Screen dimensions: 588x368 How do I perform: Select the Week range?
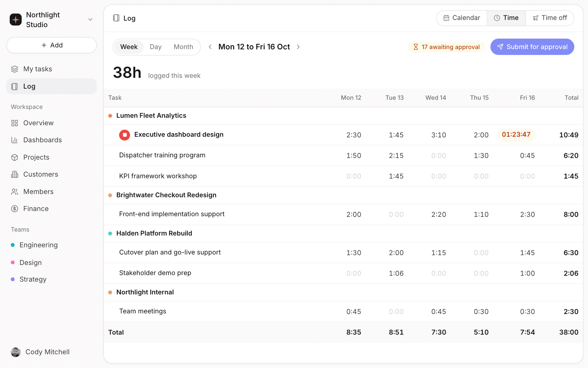129,47
